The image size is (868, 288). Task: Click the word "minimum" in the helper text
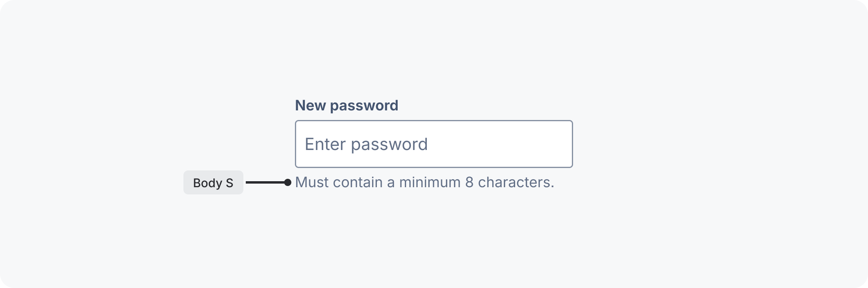[x=430, y=182]
